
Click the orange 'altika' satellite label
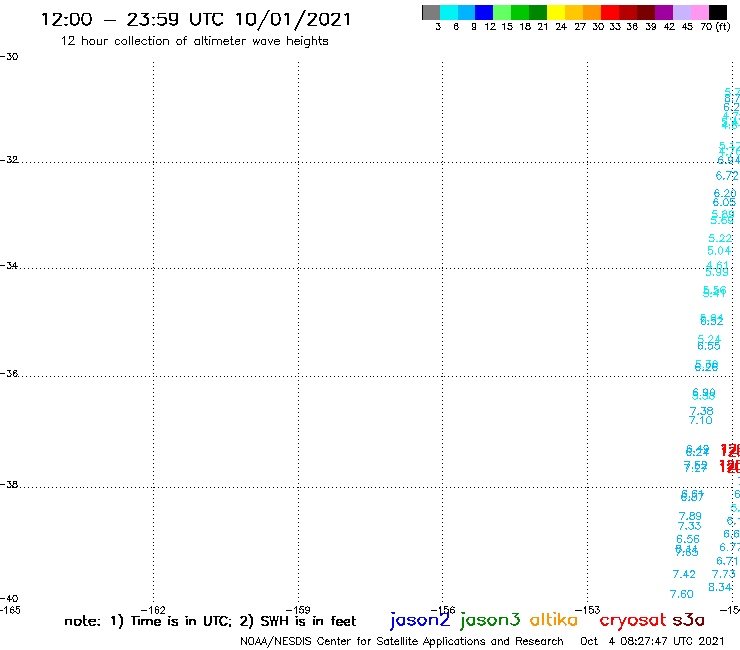(554, 620)
